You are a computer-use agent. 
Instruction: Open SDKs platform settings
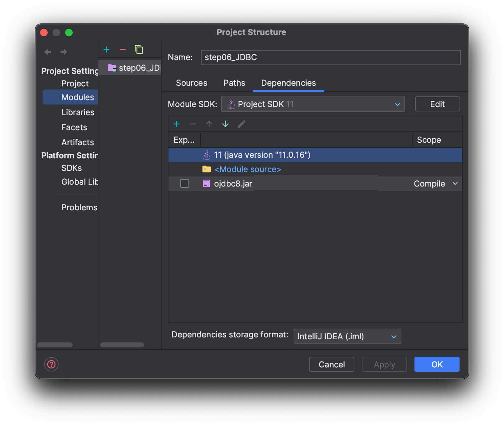(x=72, y=168)
